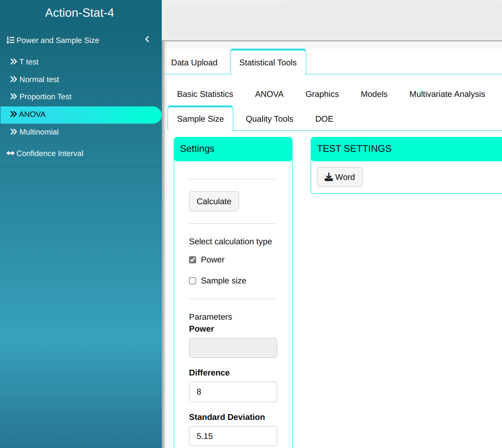
Task: Click the double-arrow icon beside Multinomial
Action: click(13, 132)
